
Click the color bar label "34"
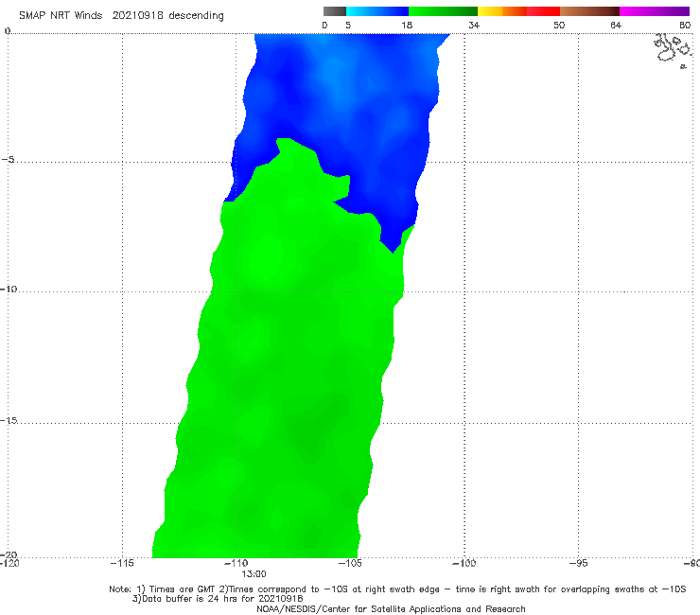(x=474, y=26)
